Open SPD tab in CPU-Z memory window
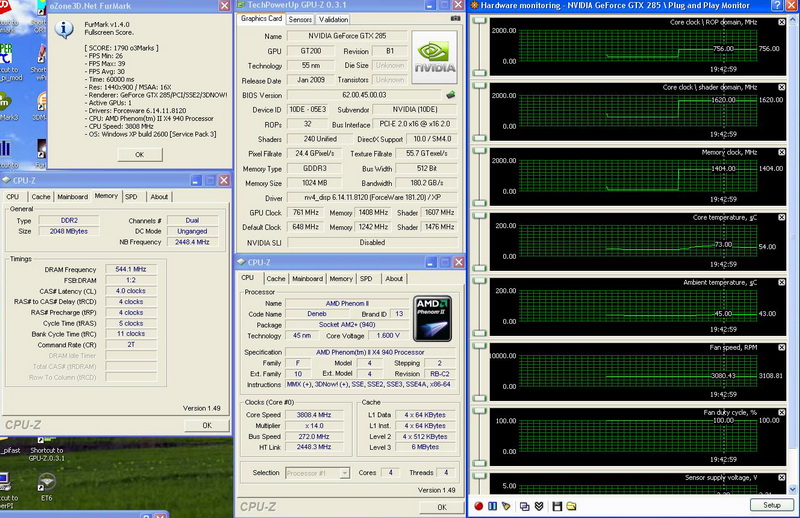 tap(131, 196)
